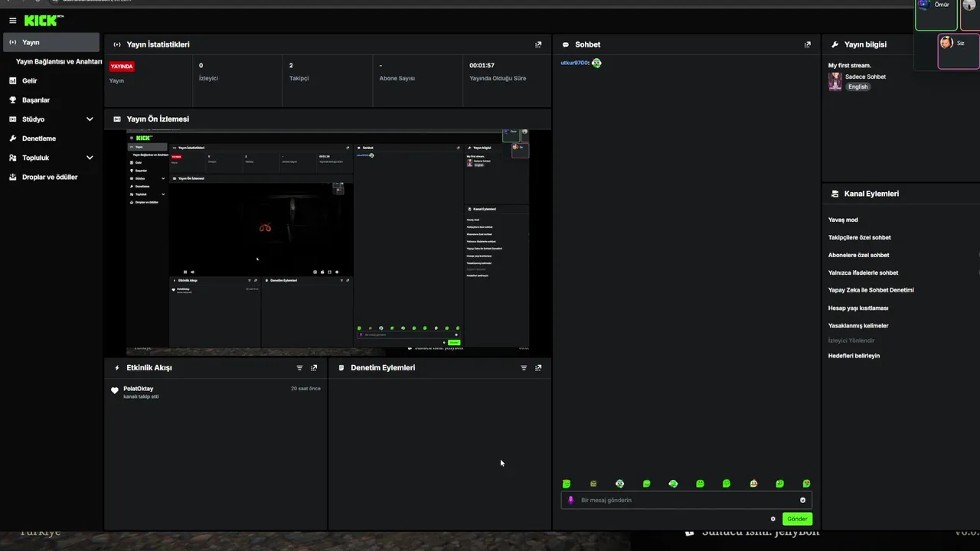Click Ömür's avatar in the call overlay
The width and height of the screenshot is (980, 551).
[923, 5]
